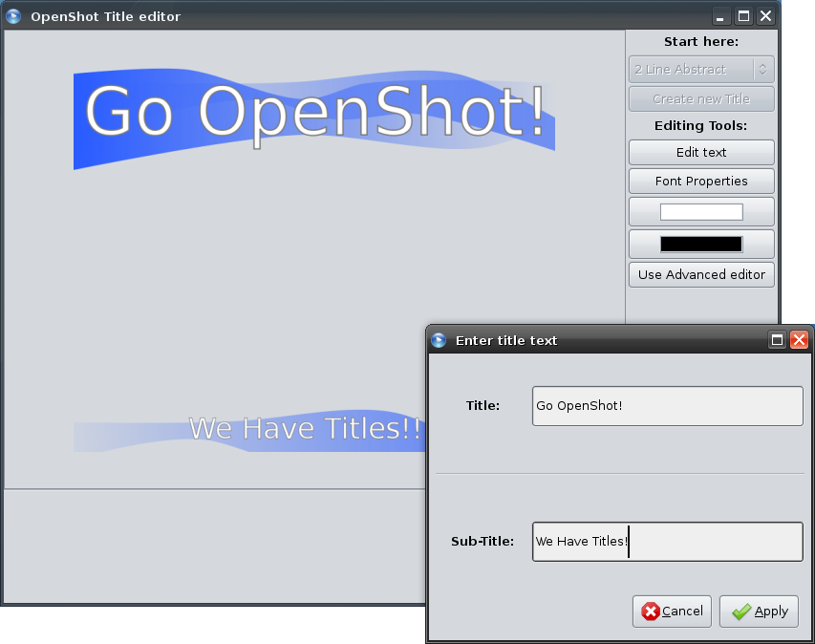Click the OpenShot logo in the Enter title text dialog
The width and height of the screenshot is (815, 644).
point(439,340)
